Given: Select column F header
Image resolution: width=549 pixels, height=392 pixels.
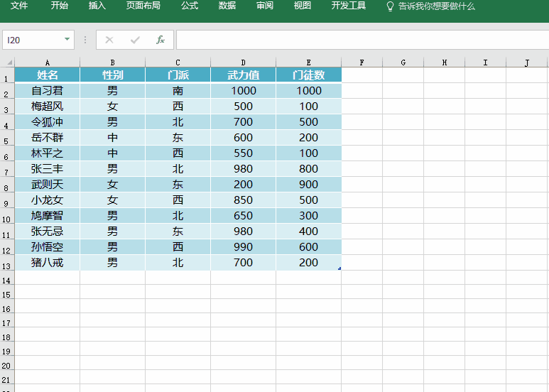Looking at the screenshot, I should pos(362,62).
